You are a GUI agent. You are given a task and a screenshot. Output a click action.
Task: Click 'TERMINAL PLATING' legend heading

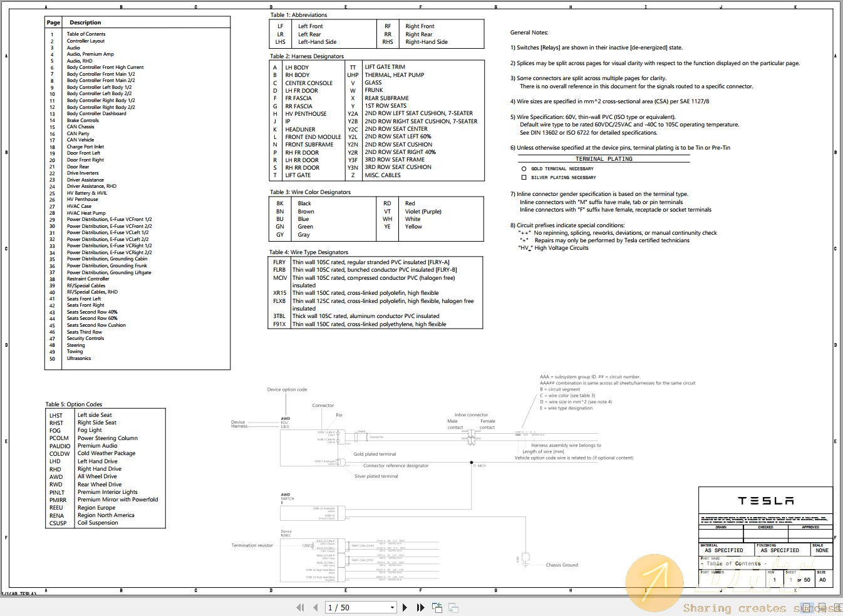tap(604, 159)
